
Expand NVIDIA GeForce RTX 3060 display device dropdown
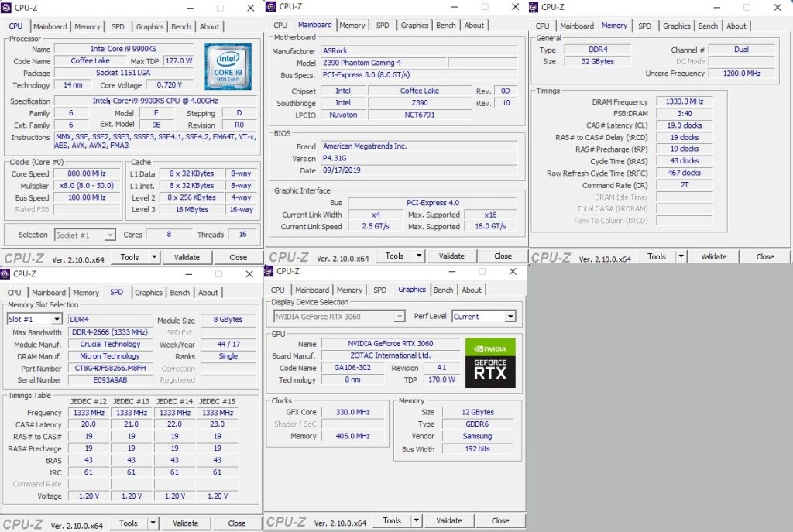click(400, 317)
